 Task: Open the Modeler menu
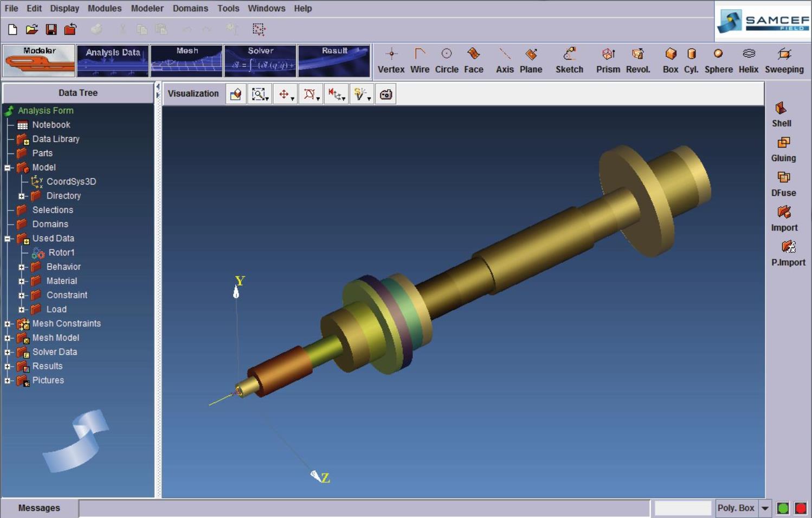147,8
